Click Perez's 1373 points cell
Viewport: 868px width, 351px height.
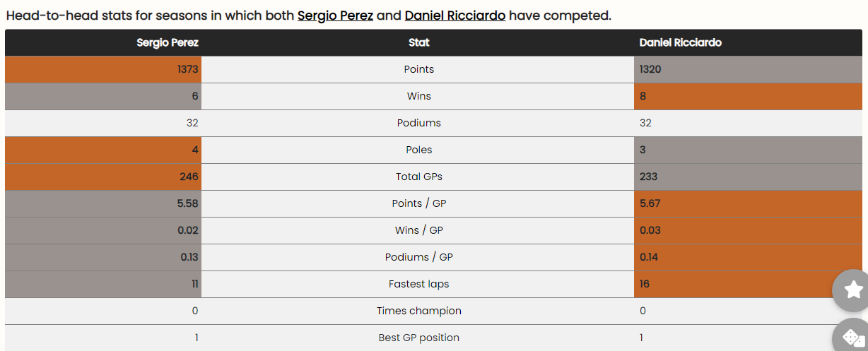point(103,69)
